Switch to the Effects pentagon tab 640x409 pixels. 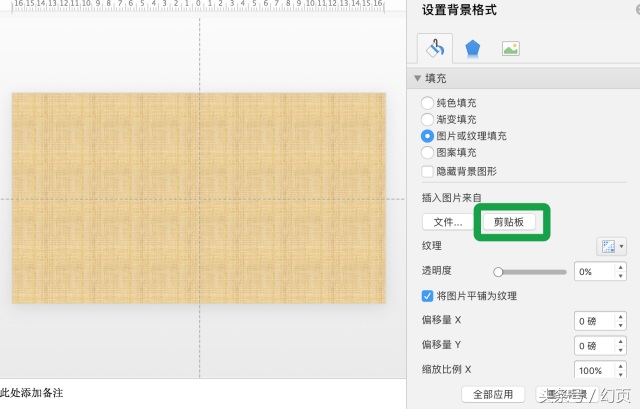[473, 49]
